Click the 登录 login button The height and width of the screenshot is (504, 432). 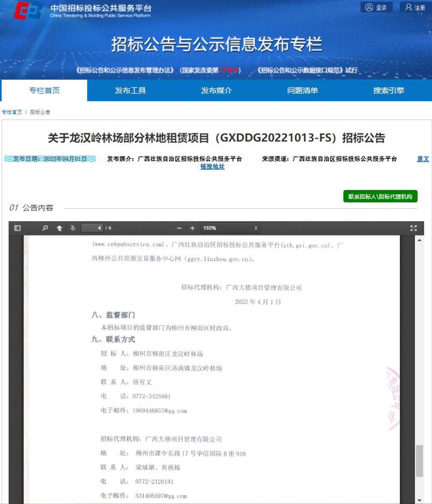376,8
